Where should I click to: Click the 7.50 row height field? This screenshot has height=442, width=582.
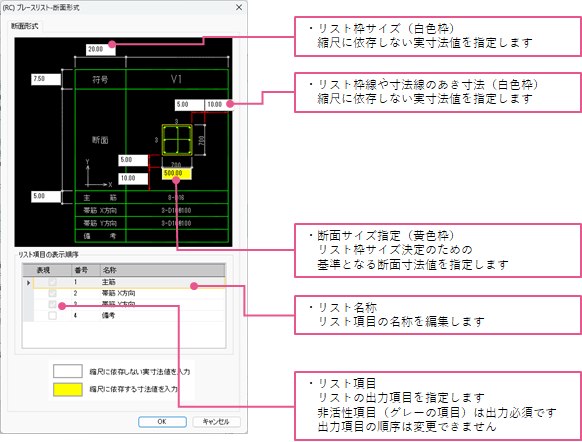(x=46, y=79)
